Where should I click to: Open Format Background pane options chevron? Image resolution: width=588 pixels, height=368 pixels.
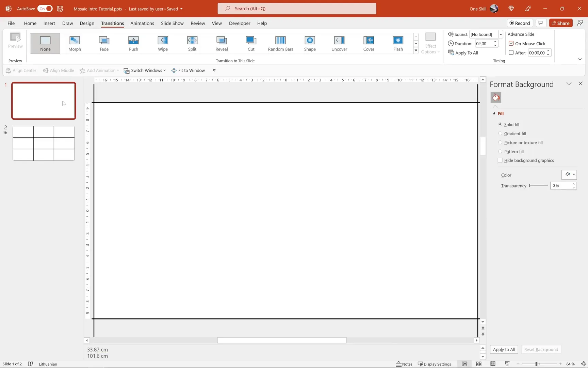coord(569,83)
